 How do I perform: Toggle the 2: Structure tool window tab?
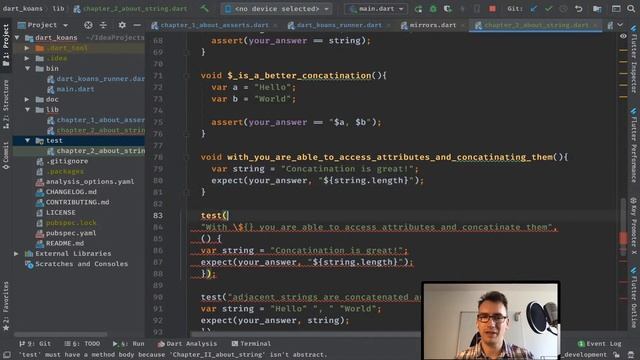pos(6,104)
